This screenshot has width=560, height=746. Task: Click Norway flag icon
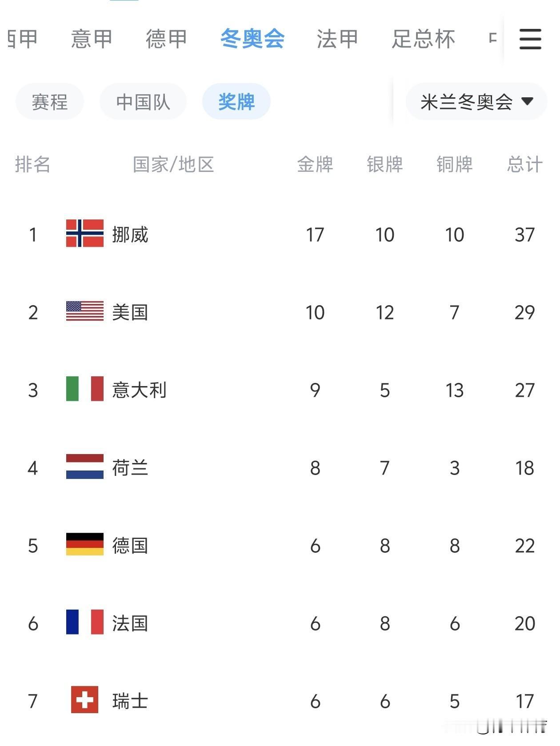(x=84, y=233)
